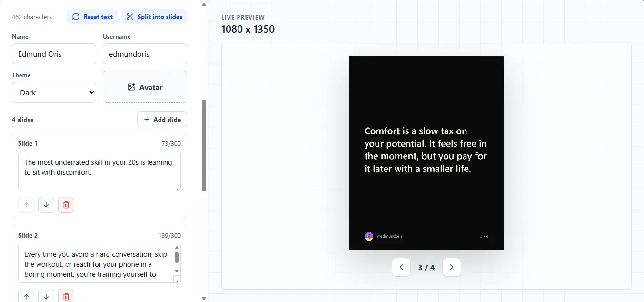Click Split into slides button
This screenshot has width=644, height=302.
tap(154, 17)
